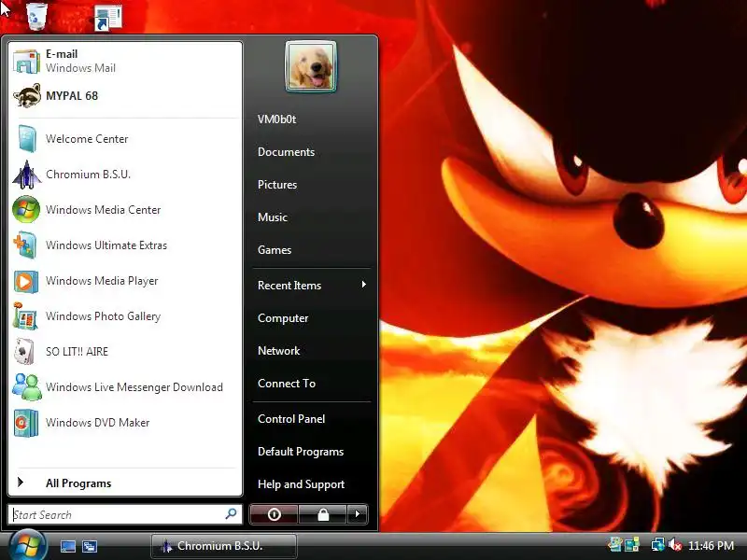Click the MYPAL 68 raccoon icon
Viewport: 747px width, 560px height.
click(27, 96)
